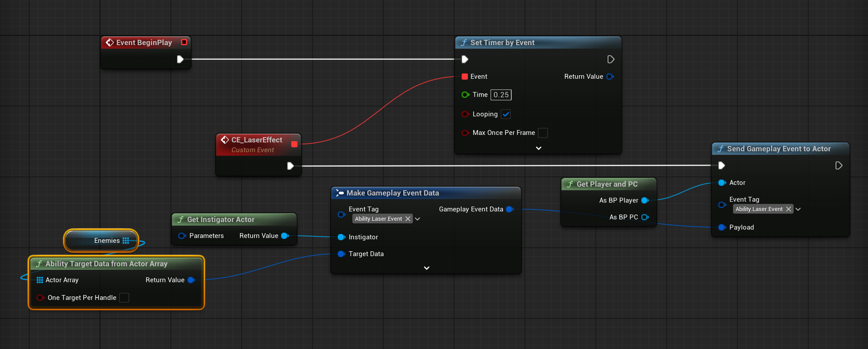Click the red Event delegate input pin
Image resolution: width=868 pixels, height=349 pixels.
pyautogui.click(x=465, y=77)
